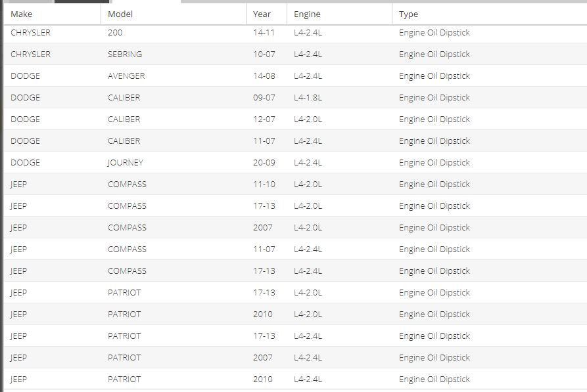Viewport: 587px width, 392px height.
Task: Click the dark tab above the table
Action: pos(82,1)
